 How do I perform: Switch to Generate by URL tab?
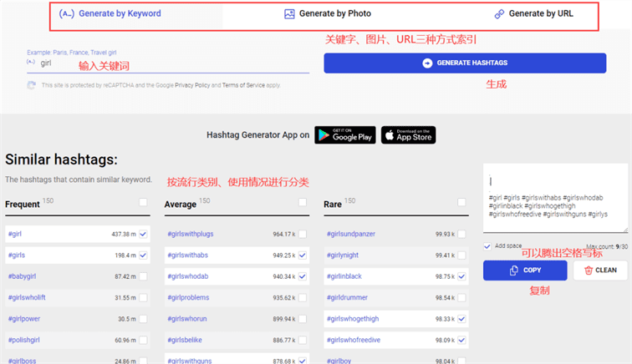[533, 13]
